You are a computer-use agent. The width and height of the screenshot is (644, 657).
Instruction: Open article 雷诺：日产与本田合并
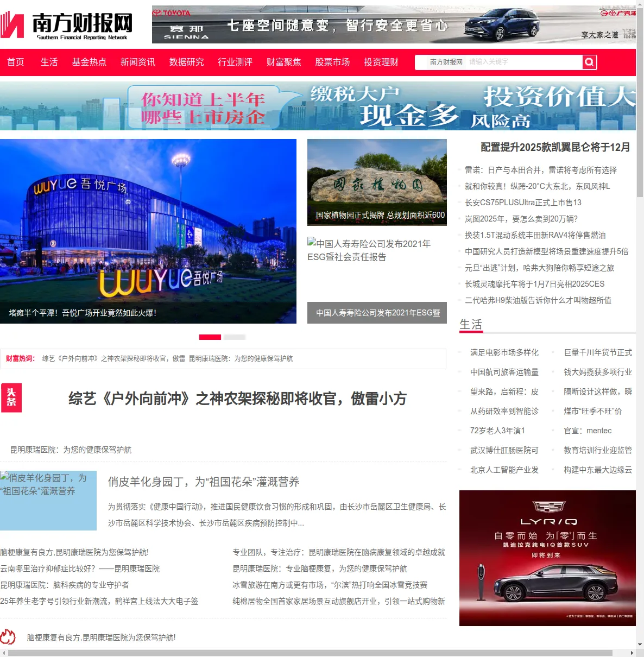(x=540, y=170)
